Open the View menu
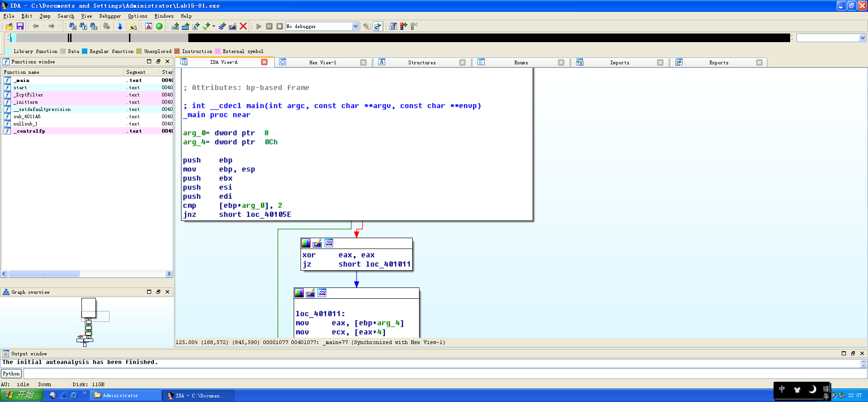Screen dimensions: 868x402 pos(86,16)
